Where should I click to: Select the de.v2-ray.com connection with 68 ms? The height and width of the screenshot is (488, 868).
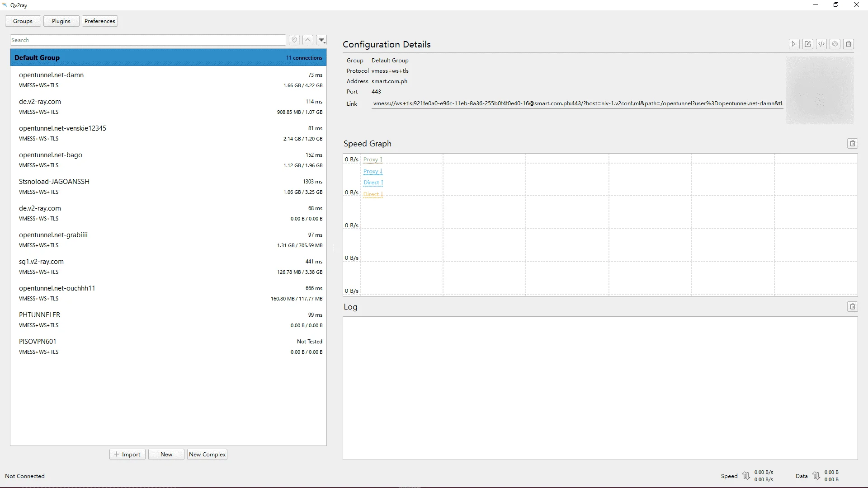click(x=168, y=213)
